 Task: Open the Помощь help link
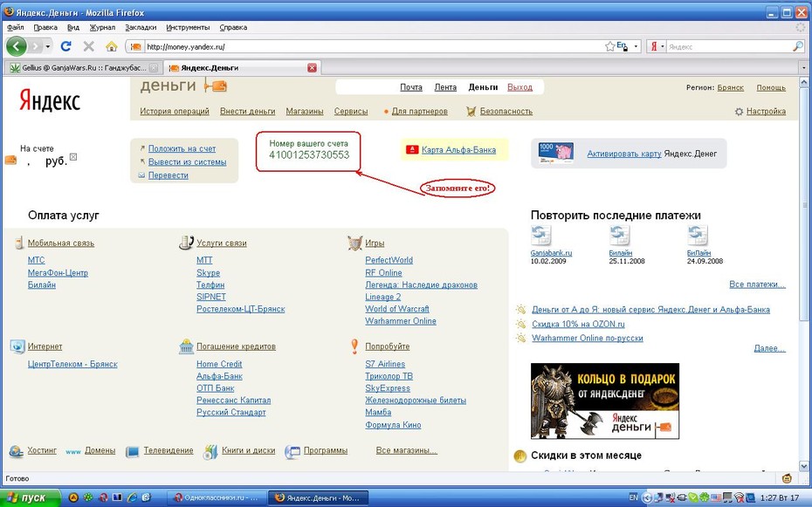771,87
